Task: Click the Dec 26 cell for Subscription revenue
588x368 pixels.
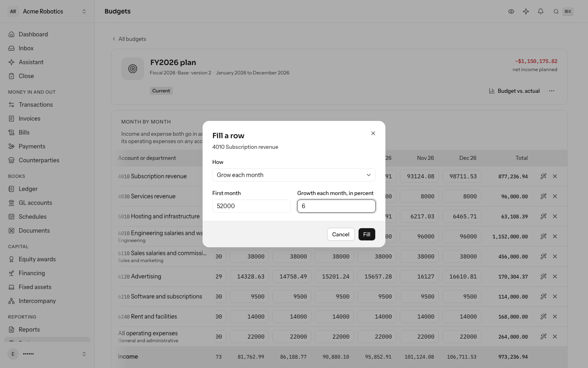Action: coord(462,176)
